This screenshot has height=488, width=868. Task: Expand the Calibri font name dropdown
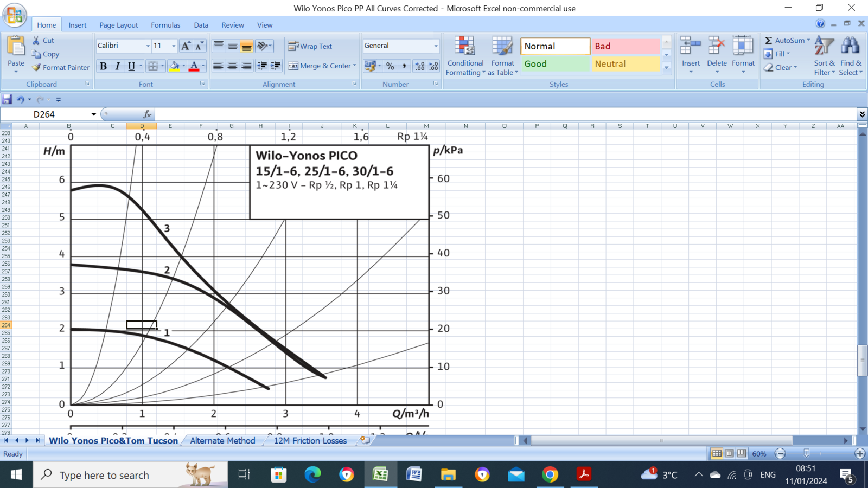[x=148, y=46]
